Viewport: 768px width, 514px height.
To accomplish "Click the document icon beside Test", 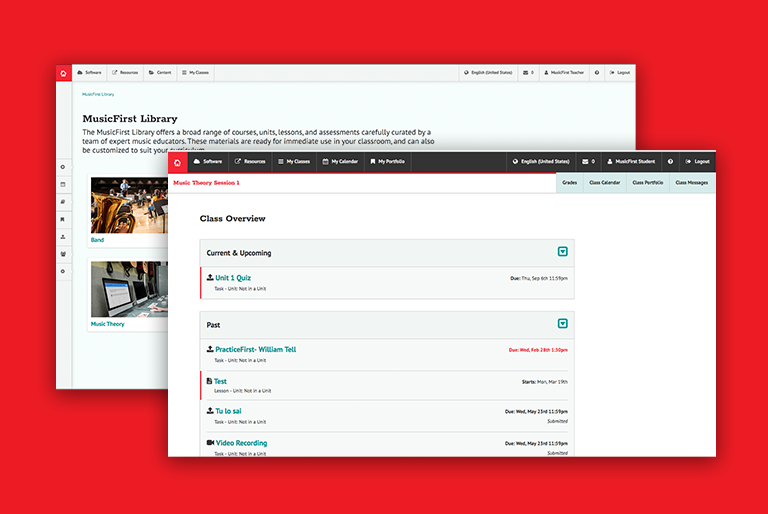I will (x=209, y=381).
